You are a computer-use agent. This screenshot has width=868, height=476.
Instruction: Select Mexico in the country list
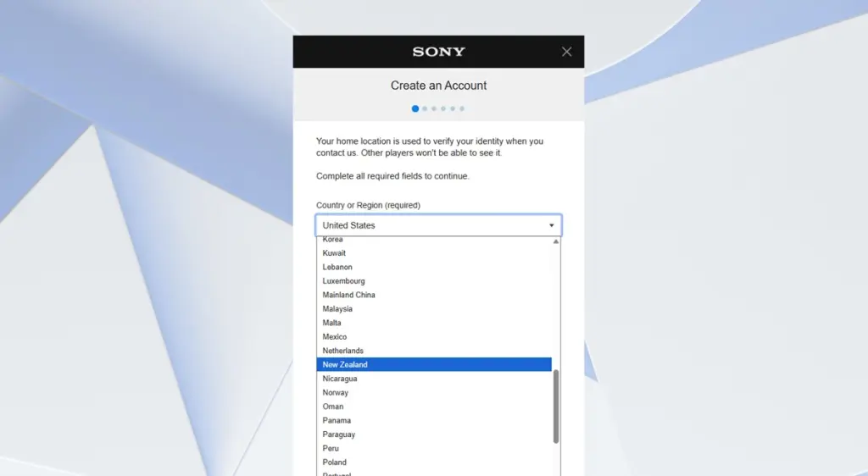click(x=434, y=337)
